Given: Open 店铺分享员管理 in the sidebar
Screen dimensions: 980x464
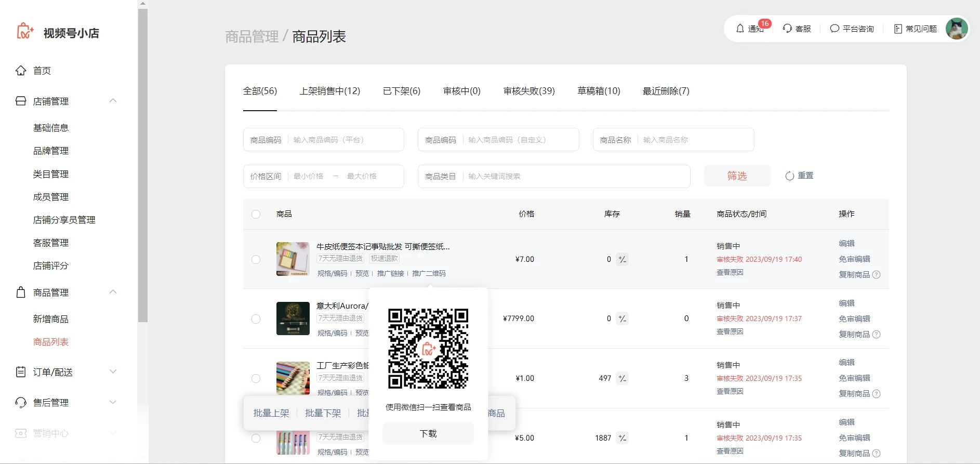Looking at the screenshot, I should click(x=64, y=220).
